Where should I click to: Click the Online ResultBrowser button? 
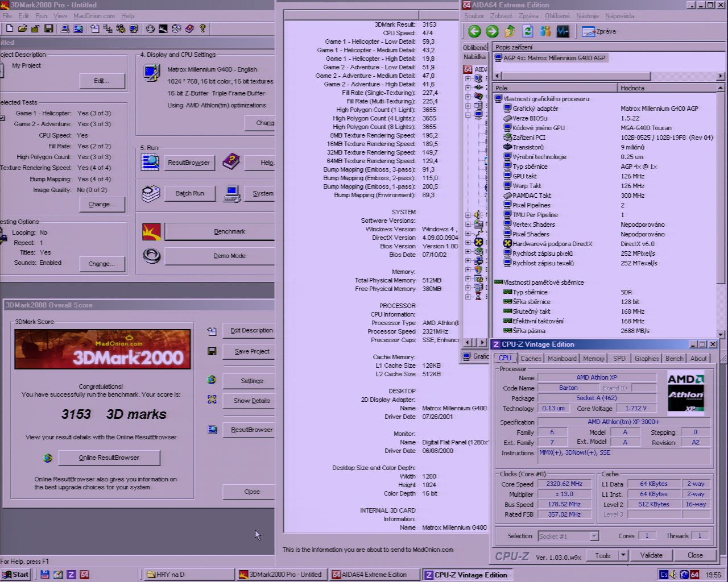(109, 458)
